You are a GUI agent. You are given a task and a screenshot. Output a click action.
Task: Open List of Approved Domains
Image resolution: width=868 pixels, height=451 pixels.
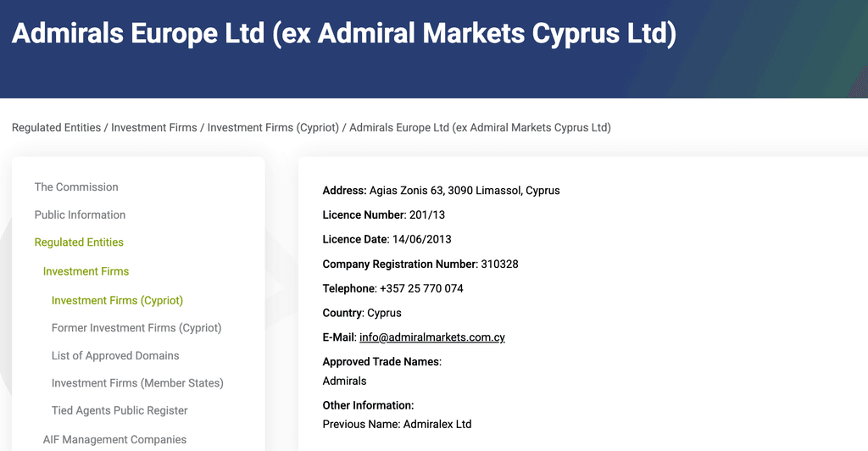(115, 356)
